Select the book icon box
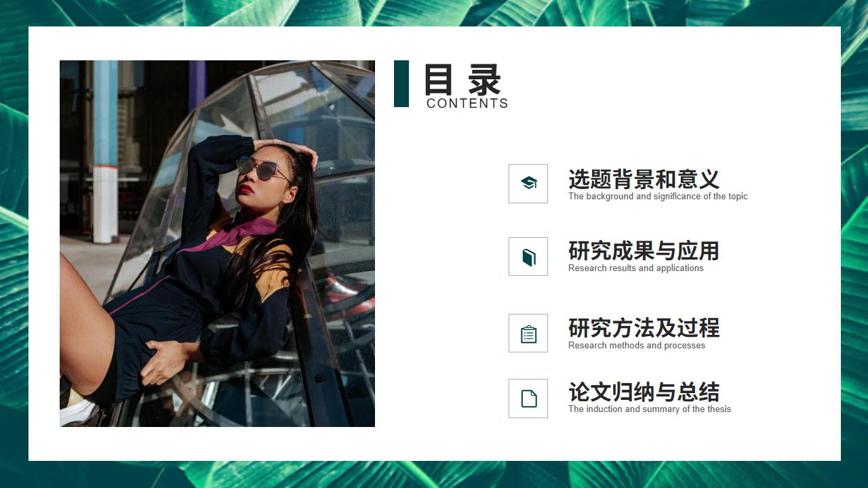 (528, 257)
